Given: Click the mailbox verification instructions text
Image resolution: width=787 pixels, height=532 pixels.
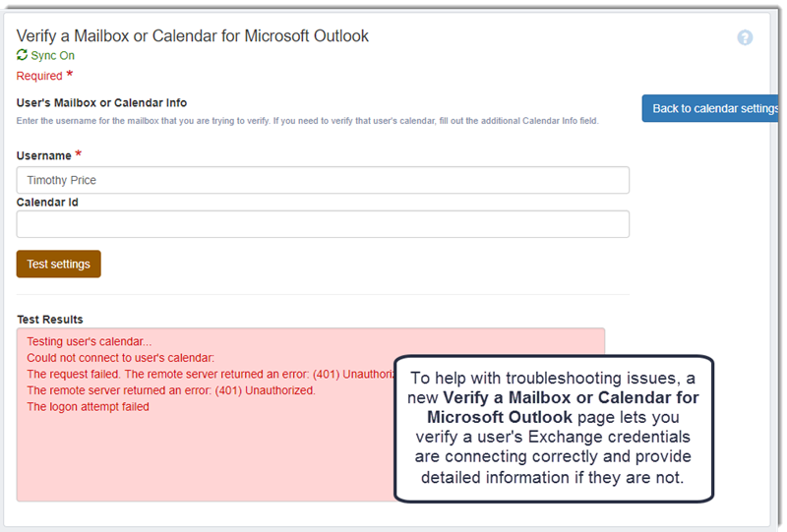Looking at the screenshot, I should coord(308,121).
